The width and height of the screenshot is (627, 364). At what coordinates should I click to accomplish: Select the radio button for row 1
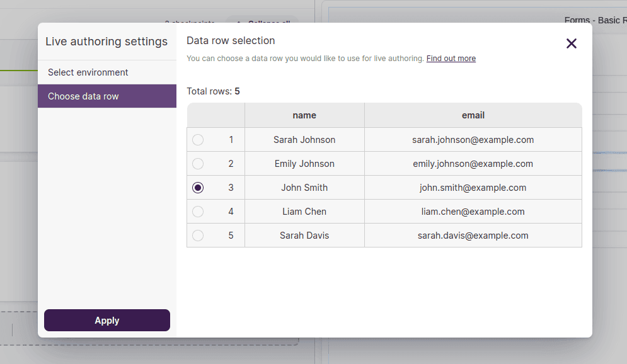pos(198,140)
